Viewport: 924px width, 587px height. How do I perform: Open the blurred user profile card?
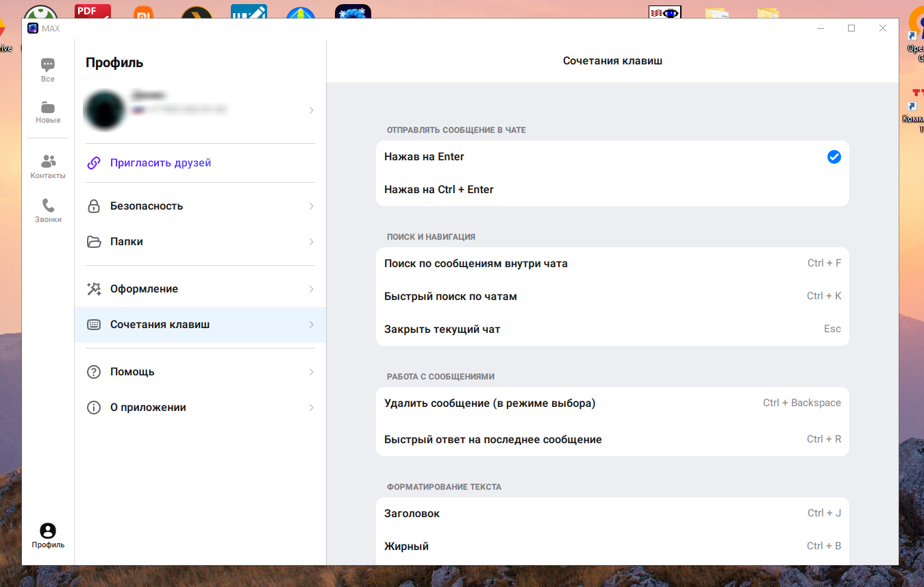coord(199,110)
